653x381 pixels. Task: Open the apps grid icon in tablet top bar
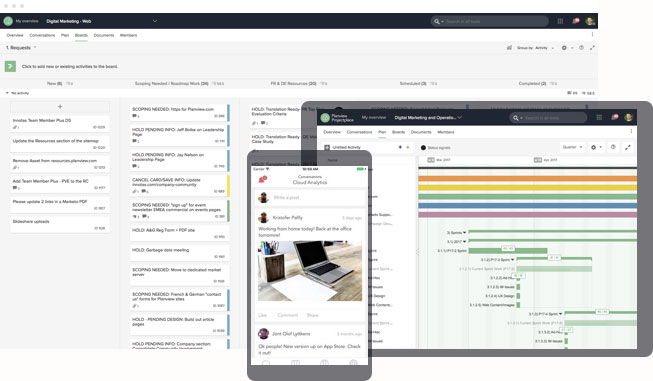click(599, 117)
